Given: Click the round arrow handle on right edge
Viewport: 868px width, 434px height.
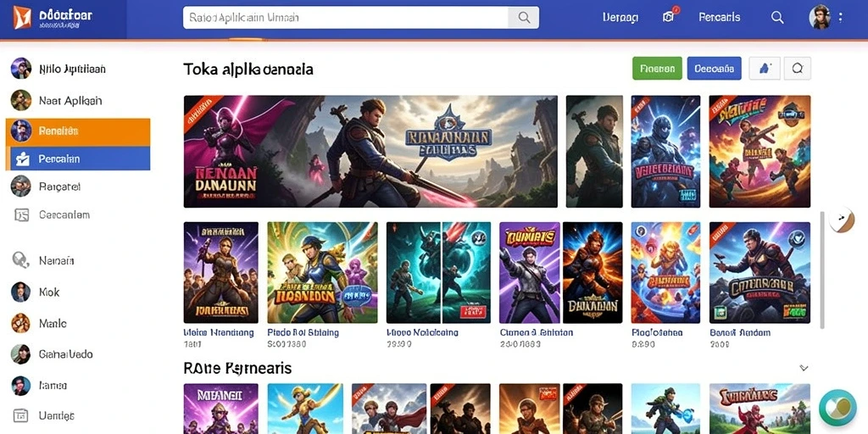Looking at the screenshot, I should pos(842,220).
